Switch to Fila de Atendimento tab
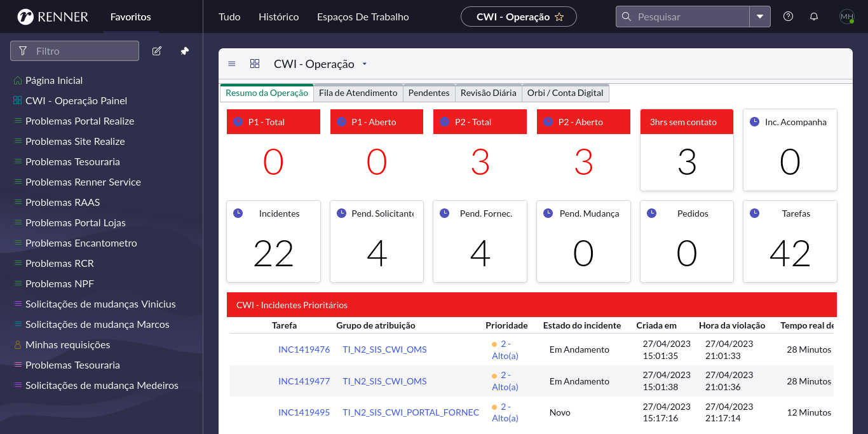 (x=358, y=93)
